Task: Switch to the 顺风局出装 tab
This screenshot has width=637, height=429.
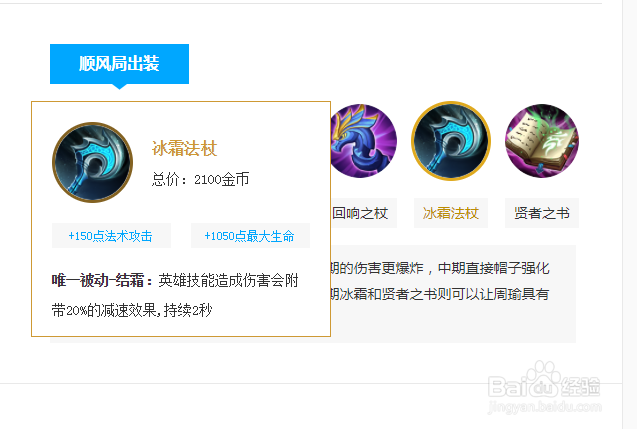Action: point(119,64)
